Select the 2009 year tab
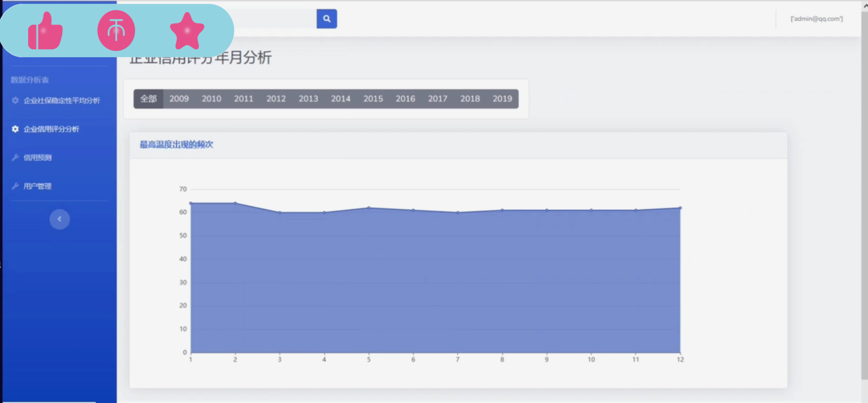Image resolution: width=868 pixels, height=403 pixels. point(179,99)
